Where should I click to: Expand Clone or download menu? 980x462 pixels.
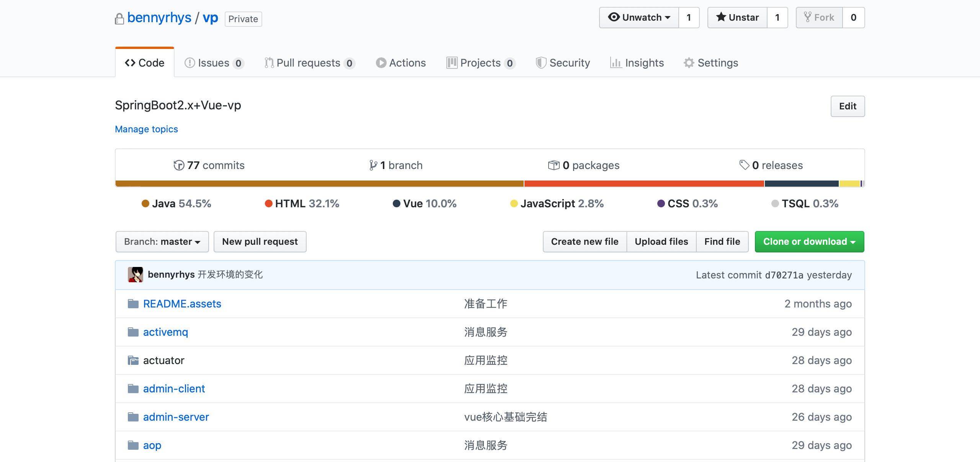(809, 242)
